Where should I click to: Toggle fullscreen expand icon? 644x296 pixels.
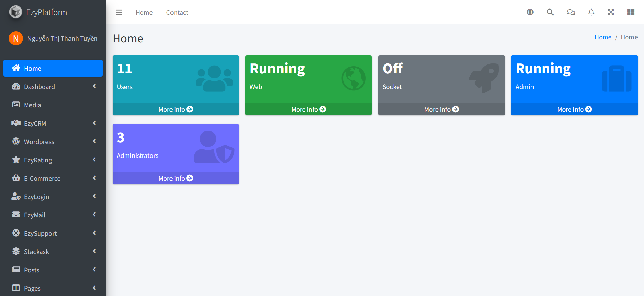pos(611,12)
